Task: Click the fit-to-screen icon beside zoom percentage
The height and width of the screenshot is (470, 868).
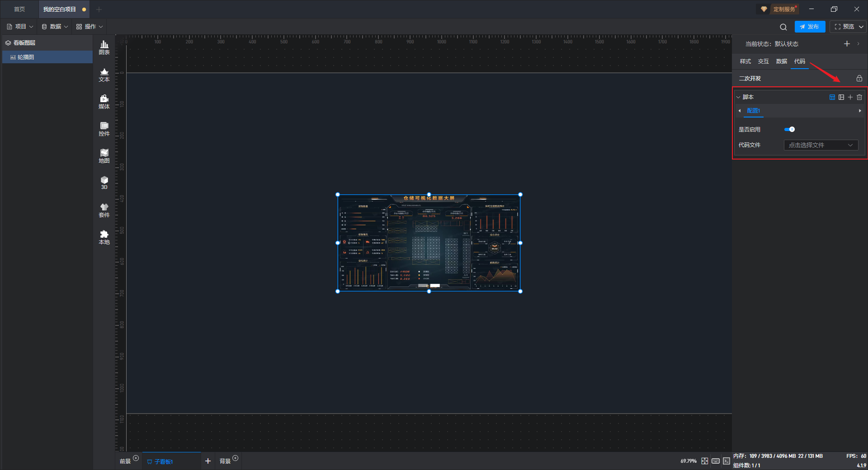Action: tap(704, 461)
